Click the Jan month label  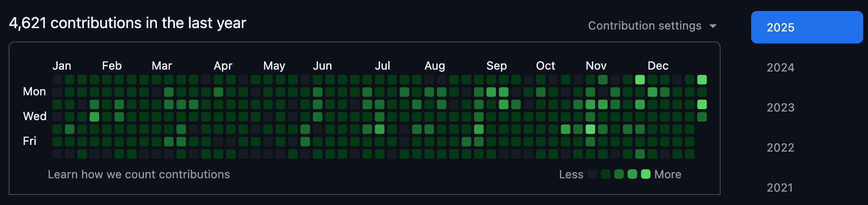62,66
